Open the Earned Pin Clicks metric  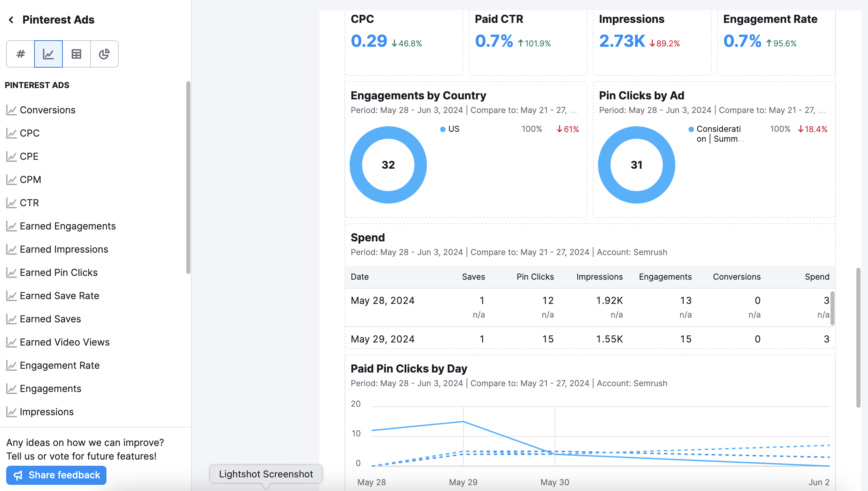[x=59, y=272]
